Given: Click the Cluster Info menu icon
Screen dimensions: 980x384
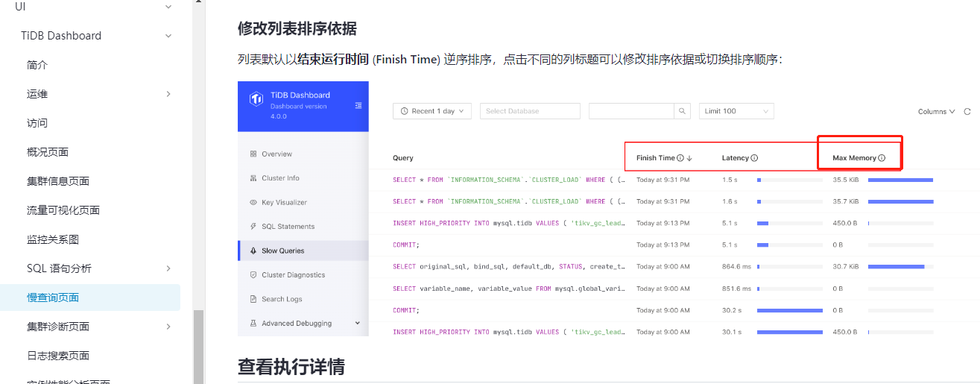Looking at the screenshot, I should [253, 178].
